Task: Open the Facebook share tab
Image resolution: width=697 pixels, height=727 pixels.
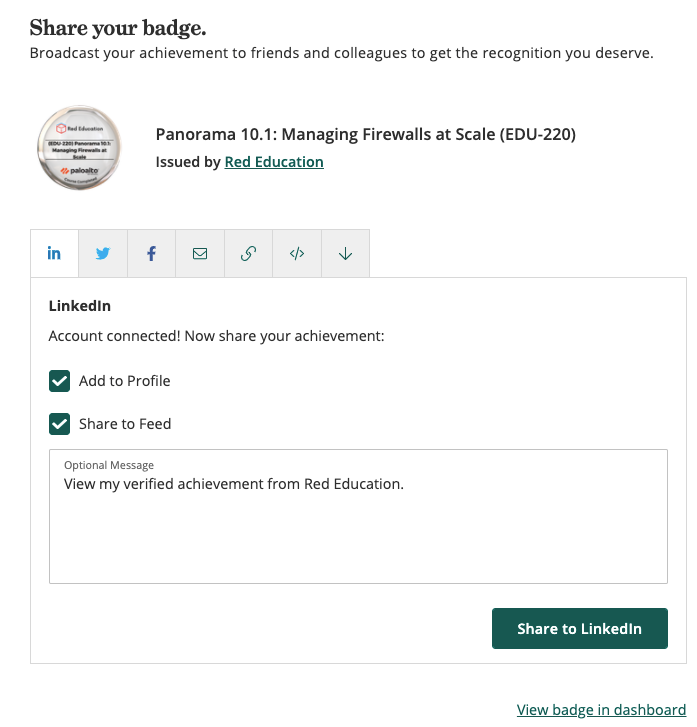Action: (x=151, y=254)
